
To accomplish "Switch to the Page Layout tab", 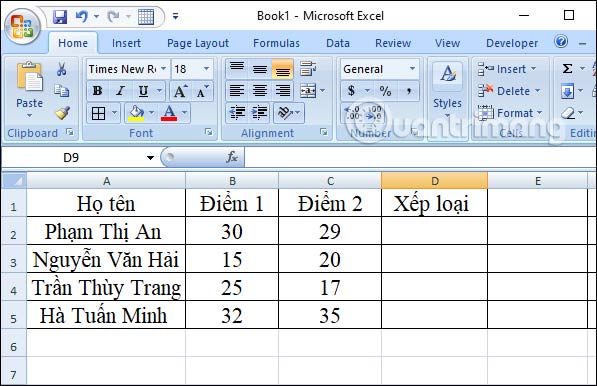I will click(198, 43).
